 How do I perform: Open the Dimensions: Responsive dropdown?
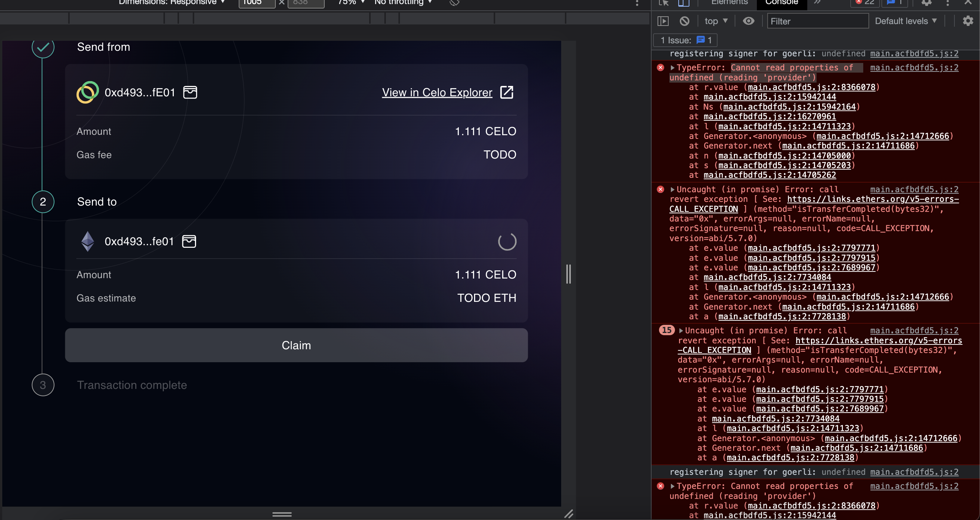(170, 3)
